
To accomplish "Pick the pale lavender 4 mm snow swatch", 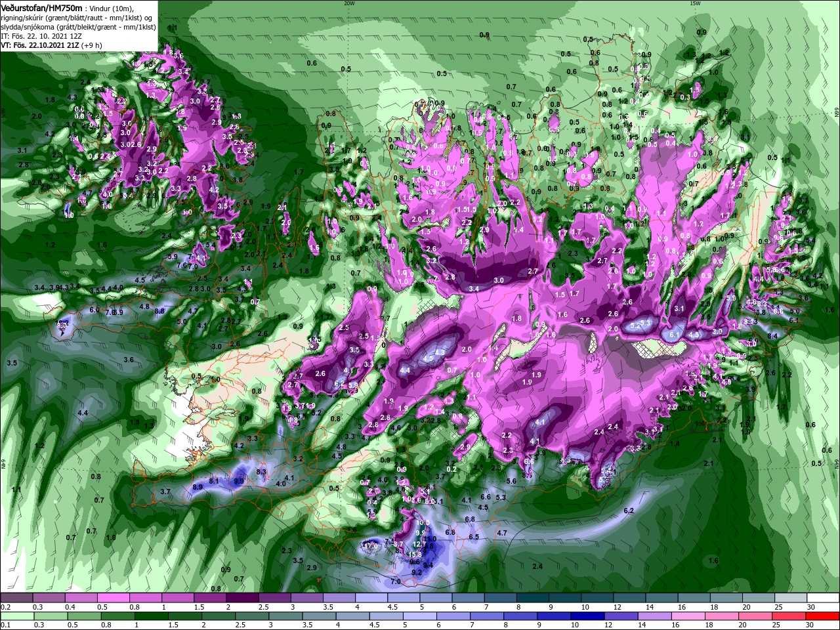I will coord(371,598).
